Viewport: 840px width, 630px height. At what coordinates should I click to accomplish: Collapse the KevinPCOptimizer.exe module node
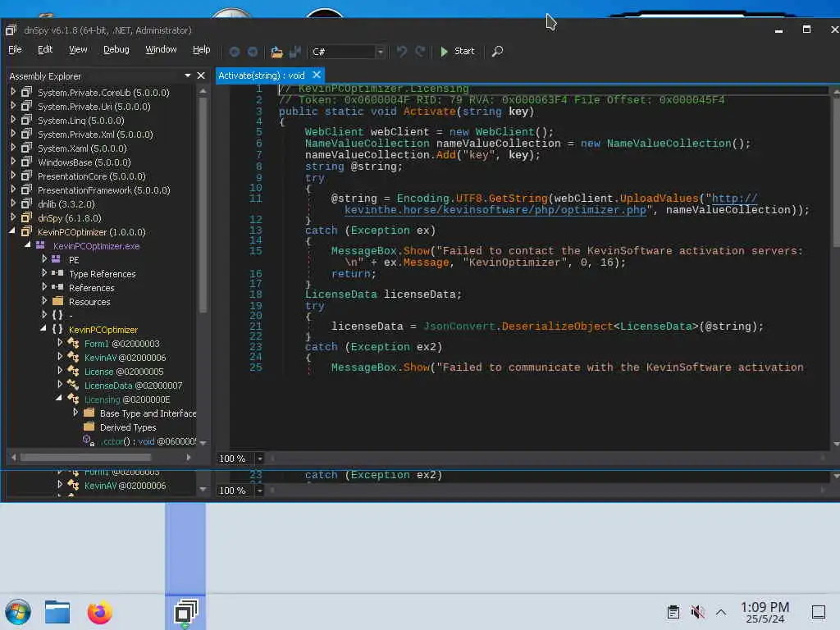point(28,245)
